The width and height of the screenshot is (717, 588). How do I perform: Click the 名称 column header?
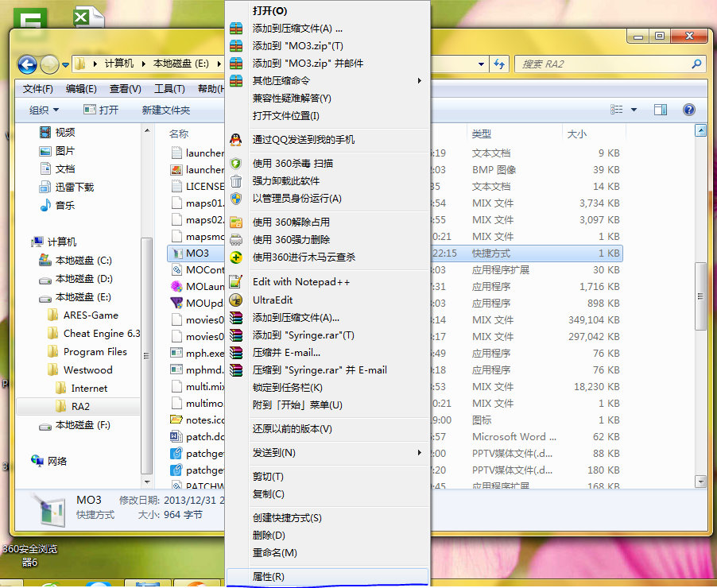click(179, 134)
